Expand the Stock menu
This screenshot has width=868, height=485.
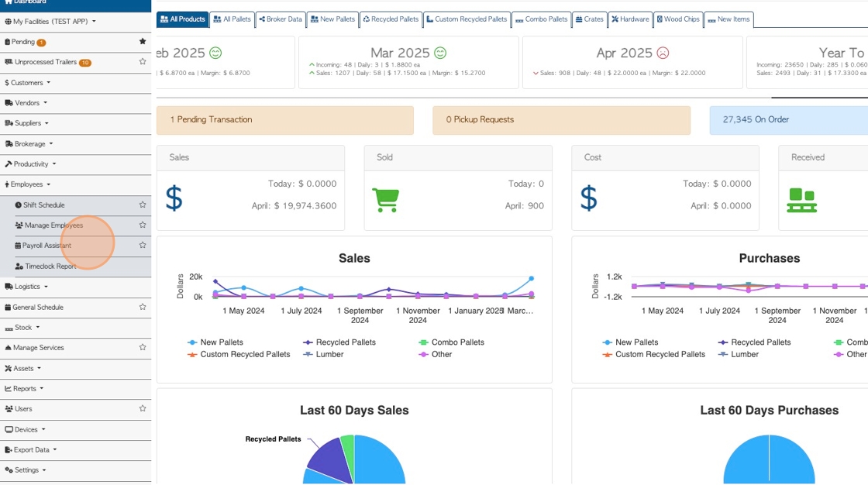point(76,328)
